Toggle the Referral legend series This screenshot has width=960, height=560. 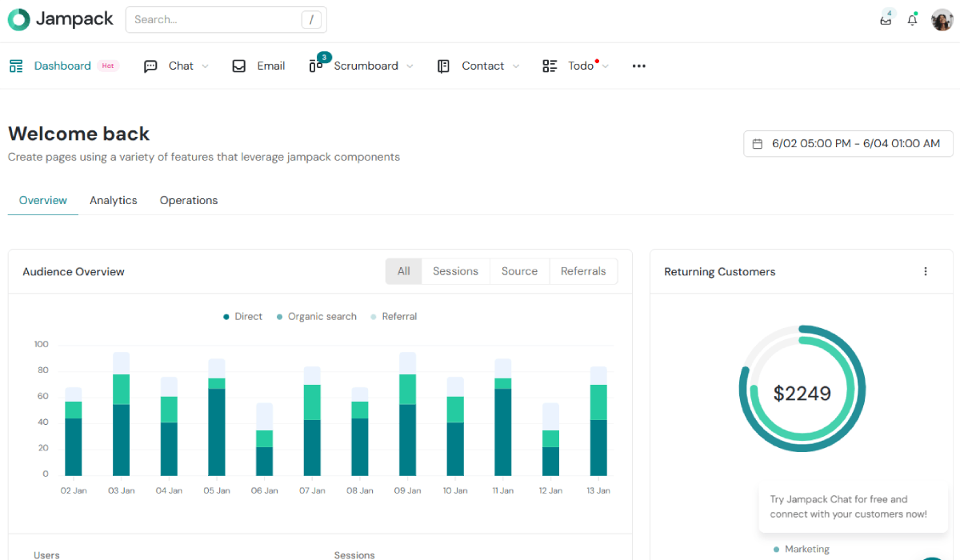[394, 317]
